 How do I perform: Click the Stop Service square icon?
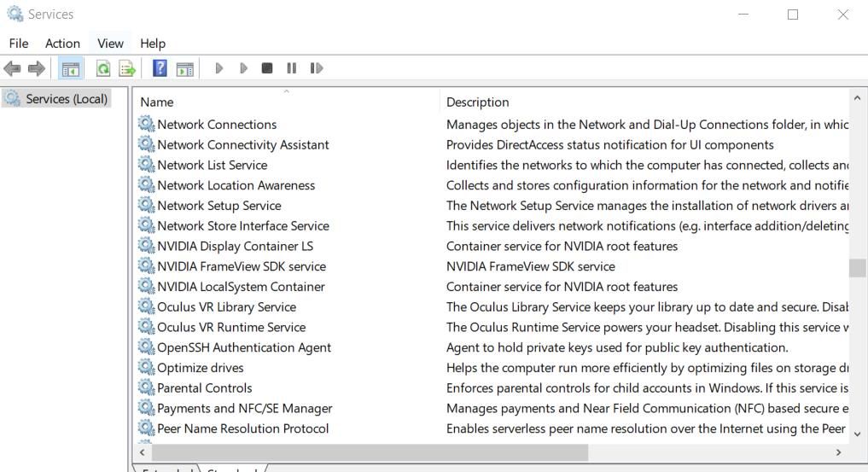(x=267, y=68)
